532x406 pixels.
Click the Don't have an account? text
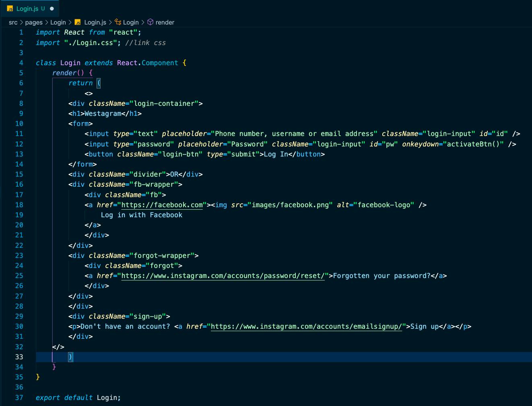[125, 326]
